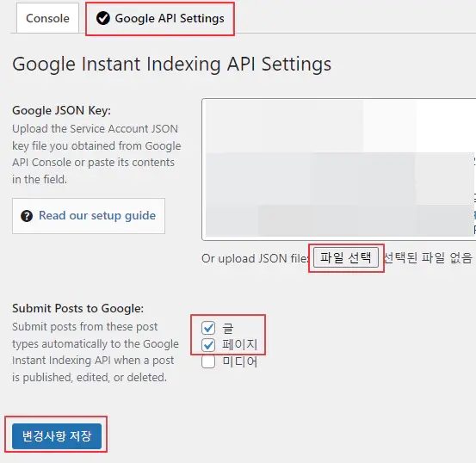Image resolution: width=476 pixels, height=463 pixels.
Task: Click the 선택된 파일 없음 file status text
Action: click(x=428, y=258)
